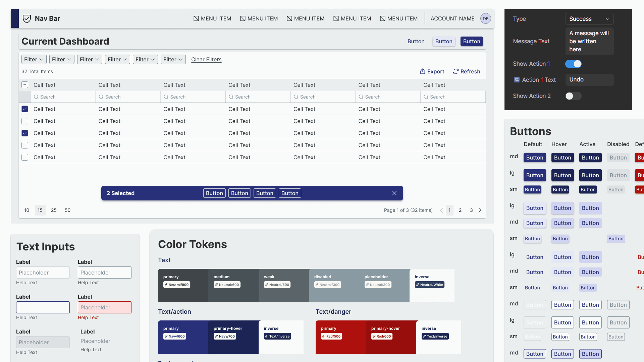Toggle the header select-all checkbox
This screenshot has width=644, height=362.
[25, 85]
